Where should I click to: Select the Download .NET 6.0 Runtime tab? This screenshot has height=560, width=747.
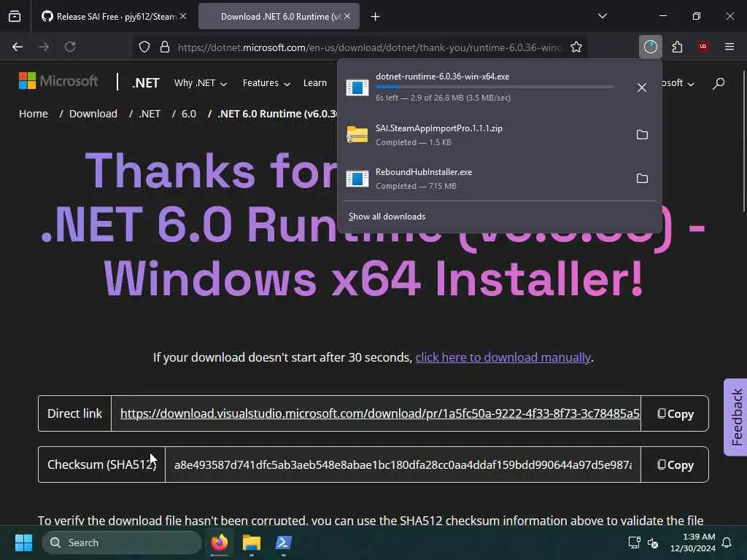pyautogui.click(x=279, y=17)
